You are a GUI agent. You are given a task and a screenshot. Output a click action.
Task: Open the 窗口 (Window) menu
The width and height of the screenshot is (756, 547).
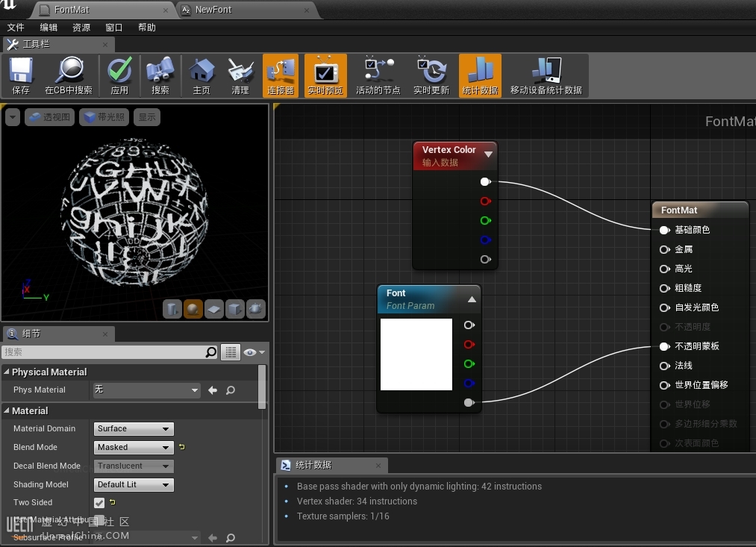[x=113, y=28]
